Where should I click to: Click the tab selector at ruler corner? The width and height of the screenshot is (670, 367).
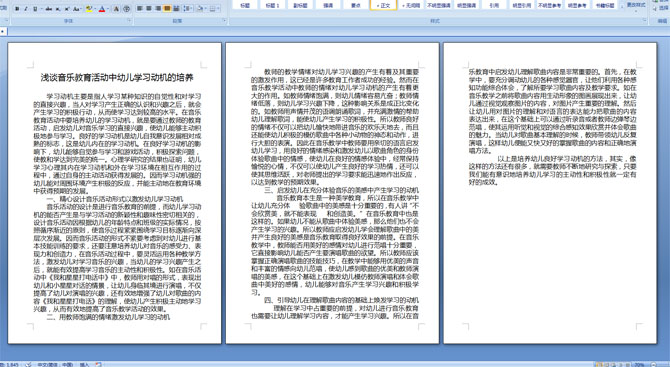3,31
